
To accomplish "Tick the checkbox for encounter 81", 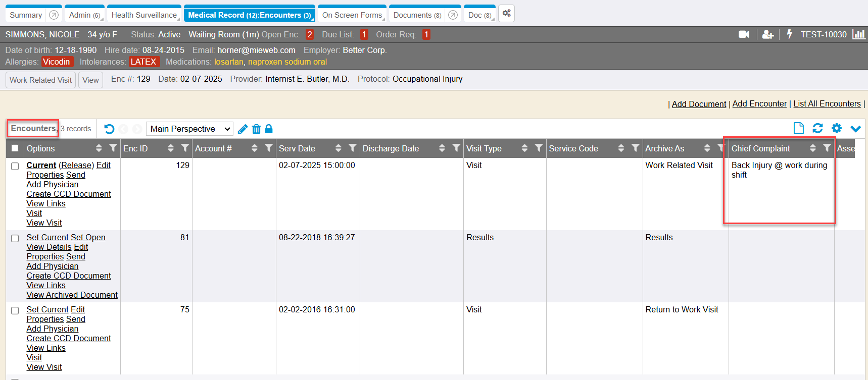I will (15, 238).
